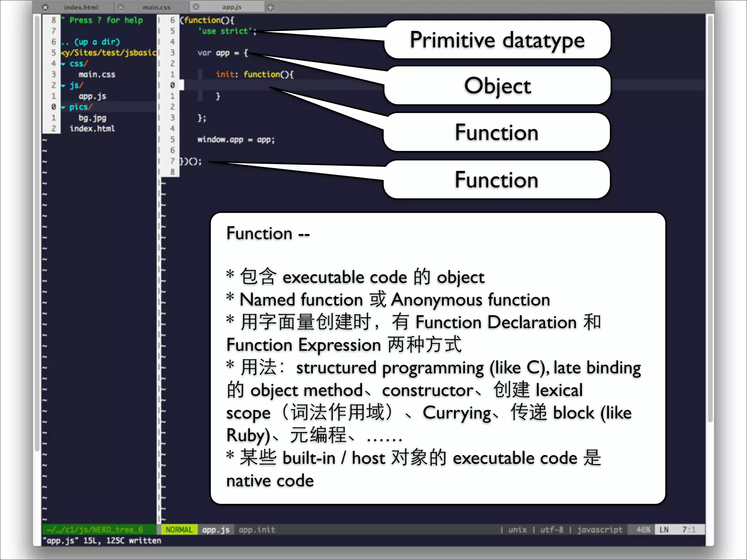Click the right window vertical scrollbar
This screenshot has width=747, height=560.
710,219
